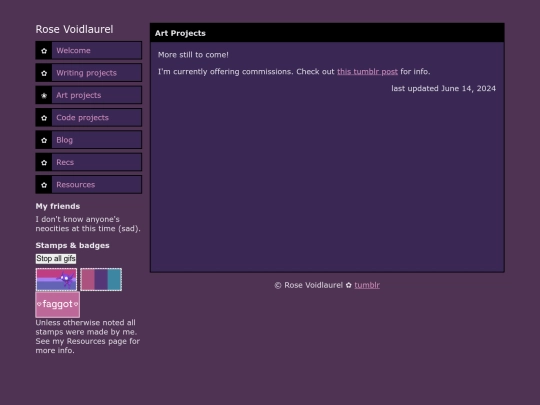
Task: Click the filled flower icon beside Art projects
Action: pyautogui.click(x=44, y=95)
